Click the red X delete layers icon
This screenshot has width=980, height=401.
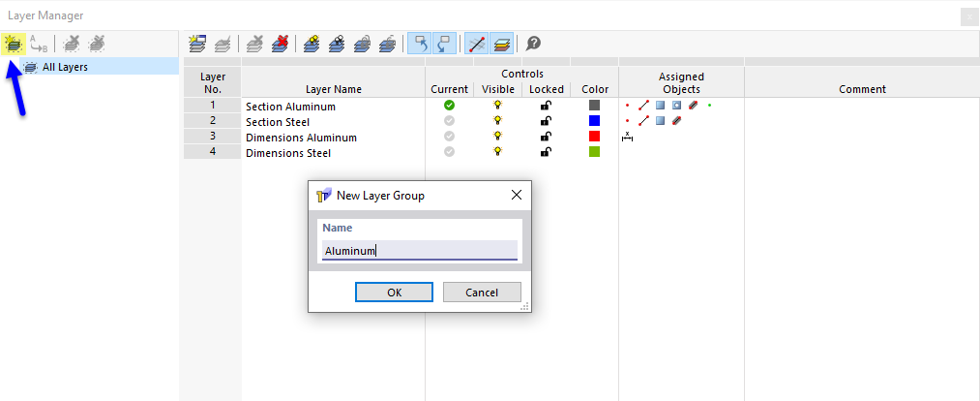[280, 44]
